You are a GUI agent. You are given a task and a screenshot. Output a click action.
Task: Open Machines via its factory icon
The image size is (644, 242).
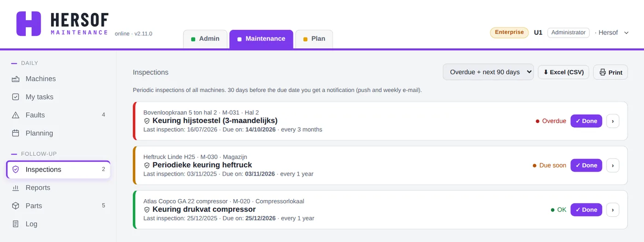click(16, 79)
